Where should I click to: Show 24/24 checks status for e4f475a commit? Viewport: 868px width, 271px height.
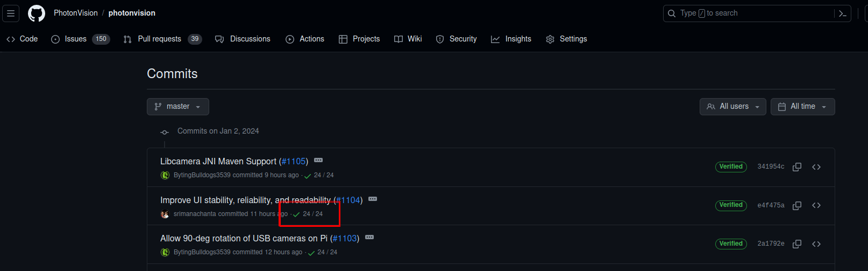point(308,214)
